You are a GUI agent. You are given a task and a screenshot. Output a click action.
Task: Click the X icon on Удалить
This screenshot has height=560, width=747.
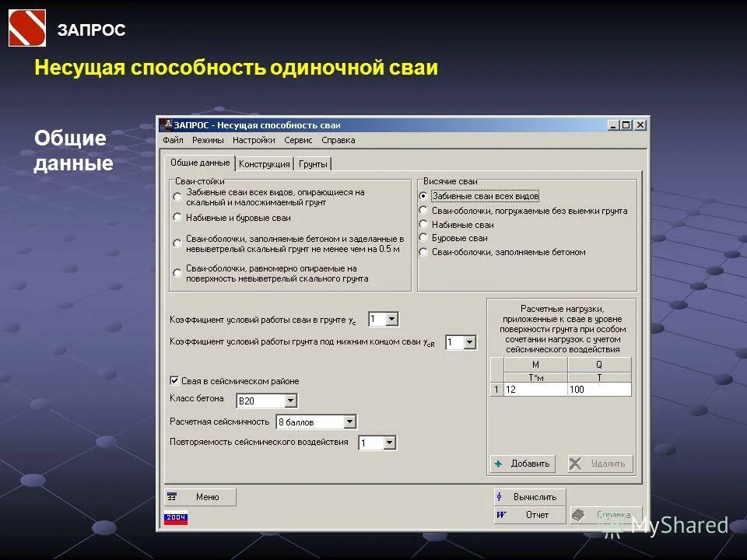click(576, 464)
